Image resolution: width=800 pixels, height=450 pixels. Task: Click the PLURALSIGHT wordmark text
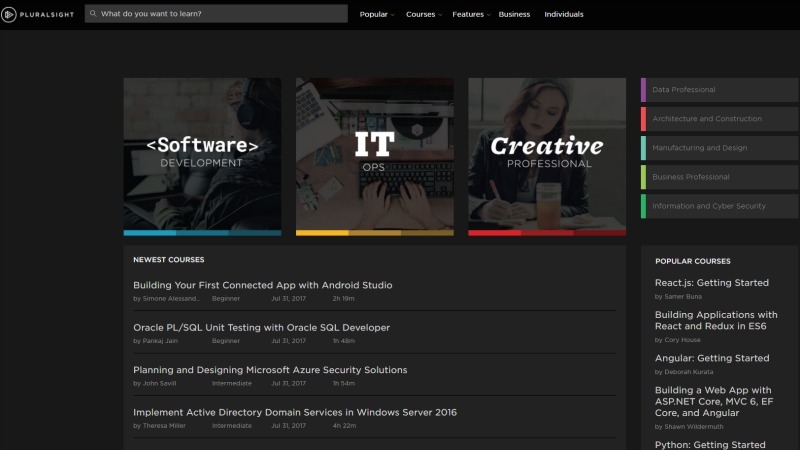(47, 14)
